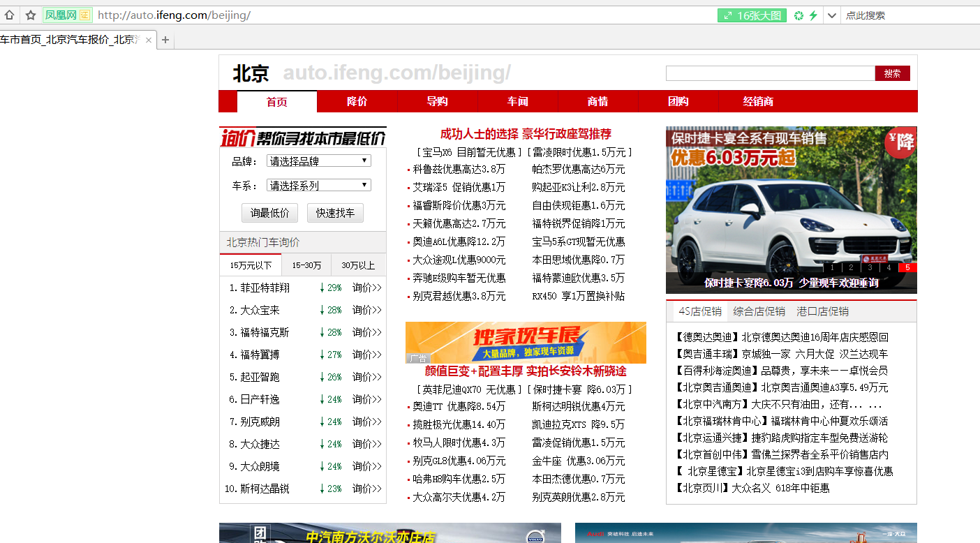This screenshot has width=980, height=543.
Task: Click the 凤凰网 site certificate badge
Action: pyautogui.click(x=67, y=15)
